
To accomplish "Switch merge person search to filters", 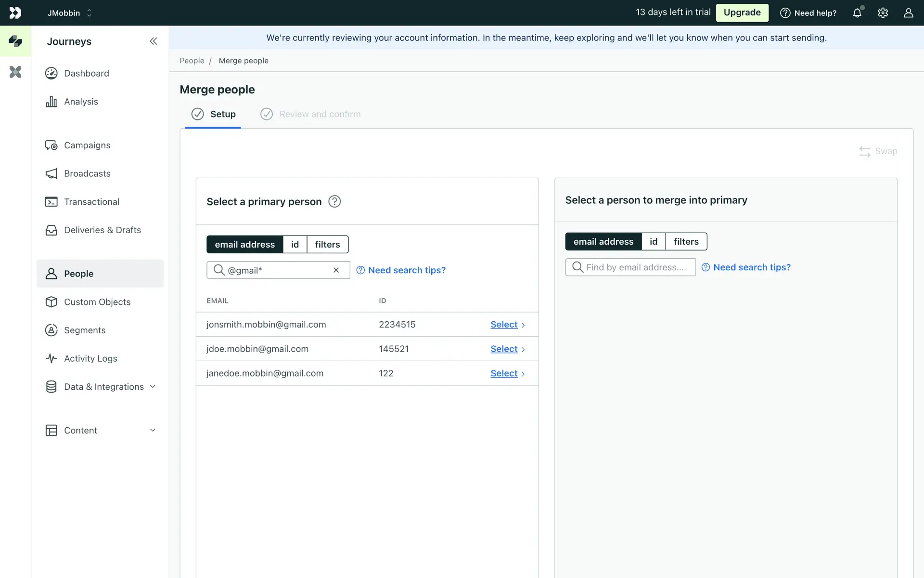I will coord(686,241).
